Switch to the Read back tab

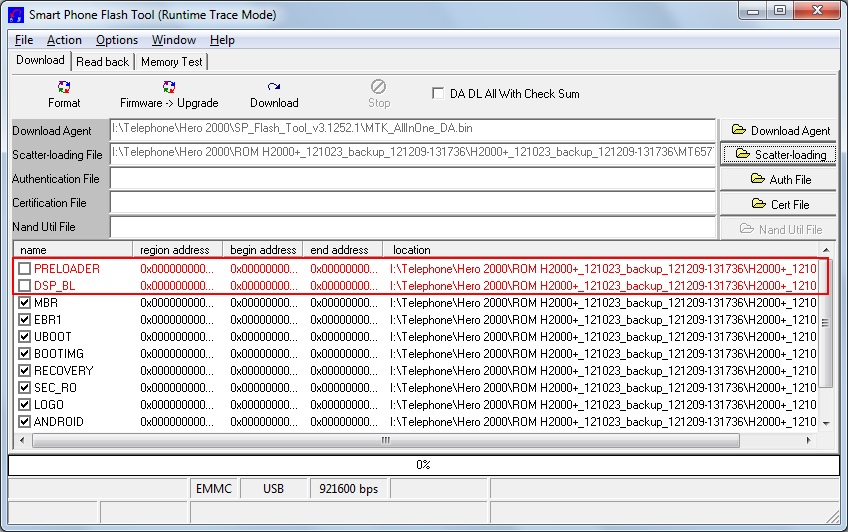(103, 62)
